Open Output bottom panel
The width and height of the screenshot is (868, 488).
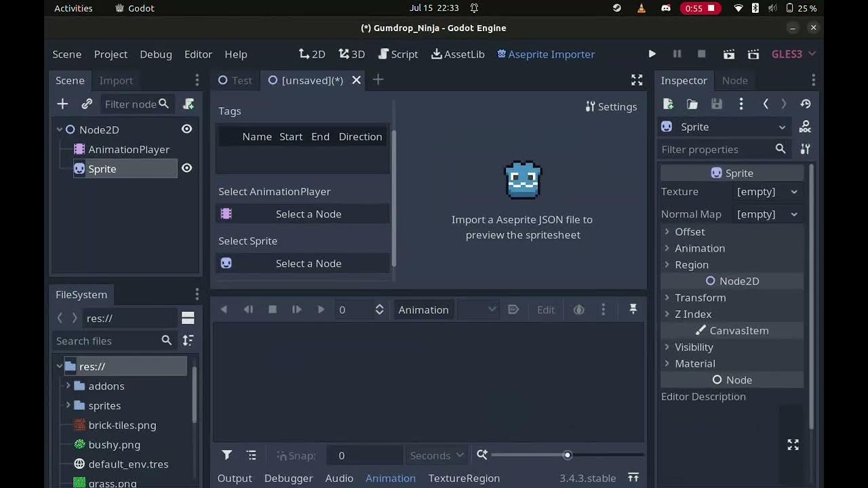(235, 478)
